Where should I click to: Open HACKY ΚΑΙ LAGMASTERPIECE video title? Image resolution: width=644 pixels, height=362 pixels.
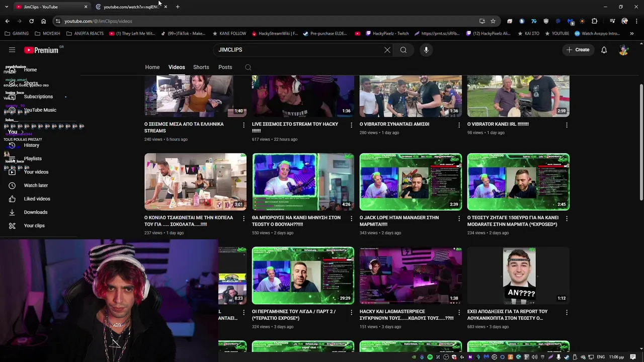[407, 315]
